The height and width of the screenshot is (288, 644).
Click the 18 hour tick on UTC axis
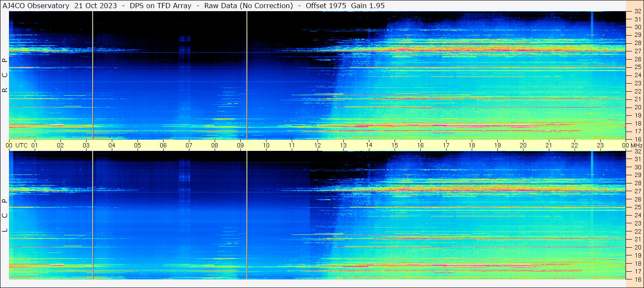(x=472, y=145)
